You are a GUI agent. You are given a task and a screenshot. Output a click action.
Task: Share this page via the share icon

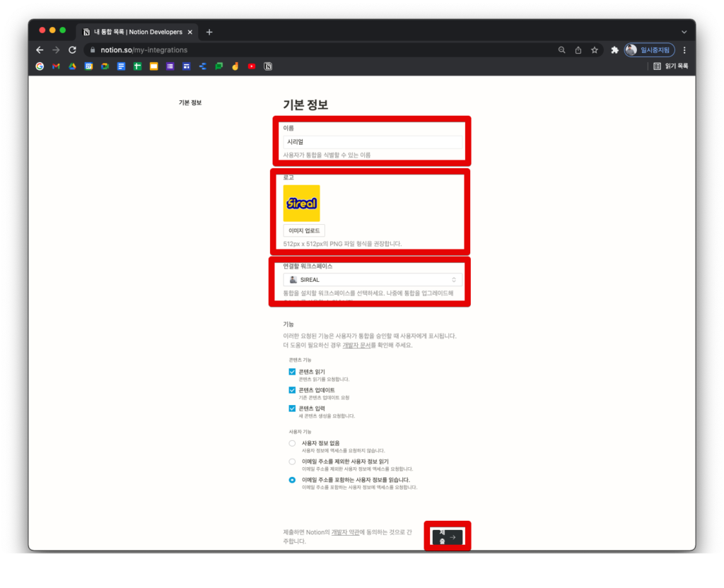coord(578,50)
